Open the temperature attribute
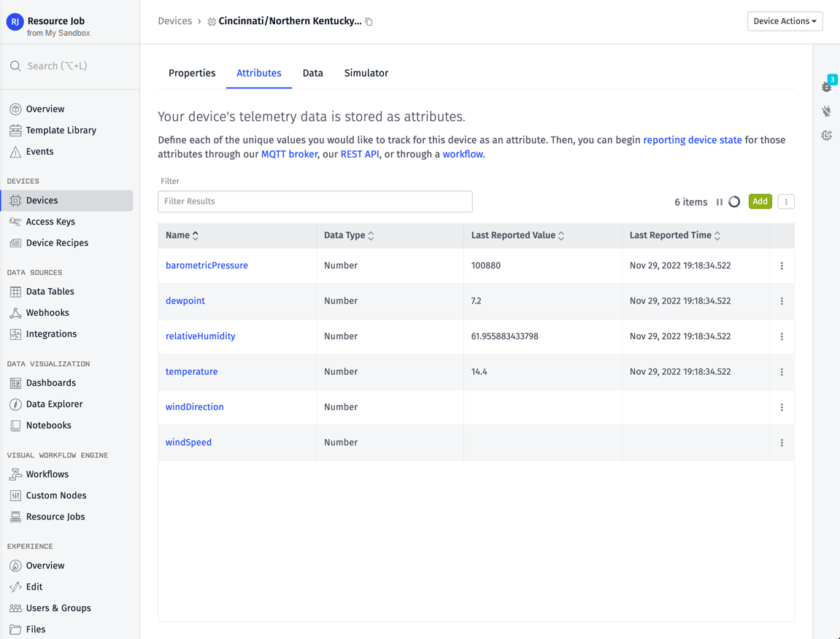Image resolution: width=840 pixels, height=639 pixels. [x=192, y=372]
